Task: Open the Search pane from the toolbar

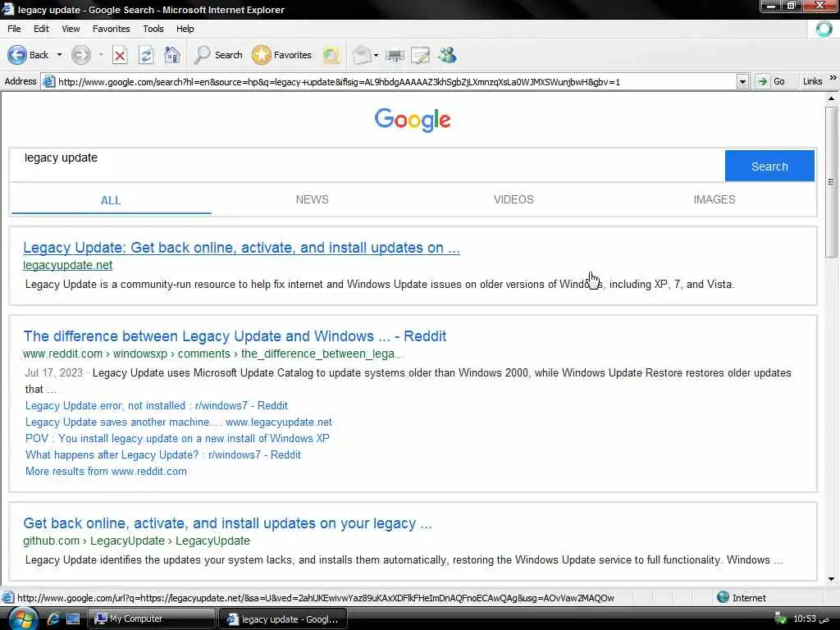Action: coord(218,55)
